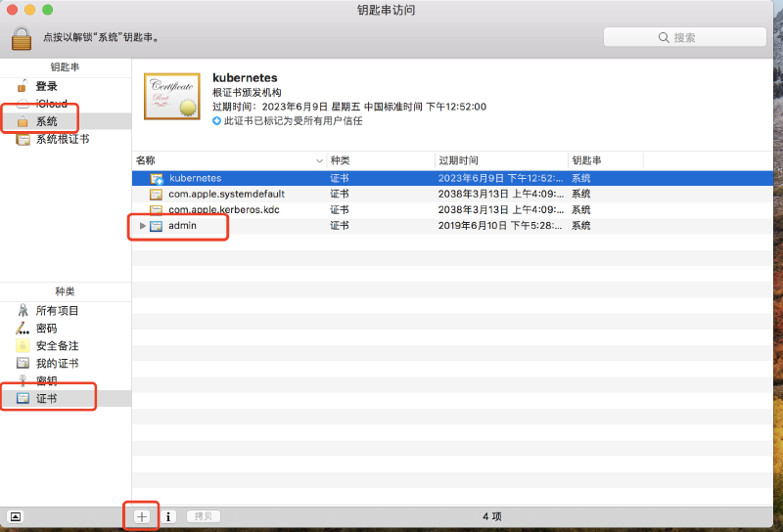Select the 我的证书 category
Image resolution: width=783 pixels, height=532 pixels.
tap(57, 364)
